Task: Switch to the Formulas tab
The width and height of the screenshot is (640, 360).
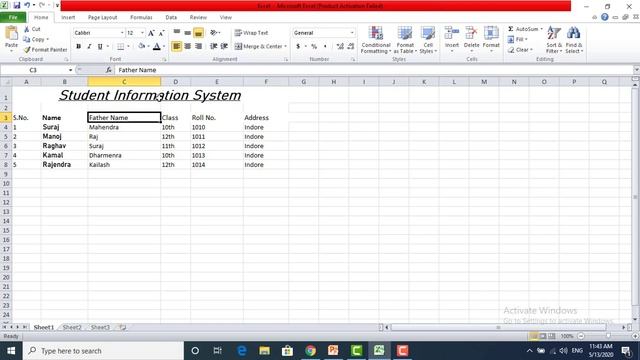Action: point(141,18)
